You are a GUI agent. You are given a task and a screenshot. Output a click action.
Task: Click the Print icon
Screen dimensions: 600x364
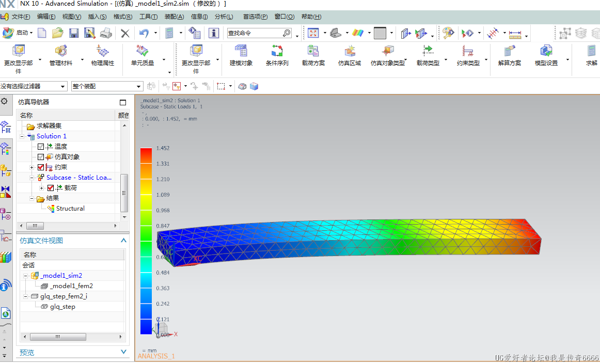click(106, 33)
